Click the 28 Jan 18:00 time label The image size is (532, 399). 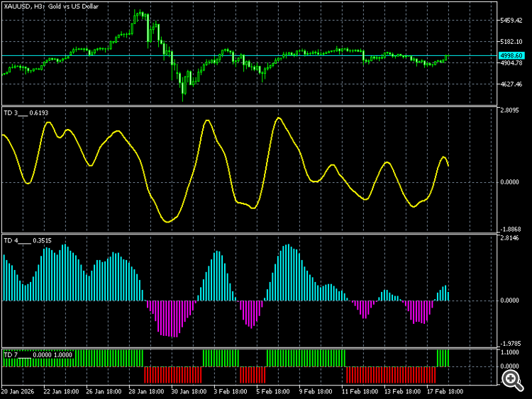[x=146, y=391]
